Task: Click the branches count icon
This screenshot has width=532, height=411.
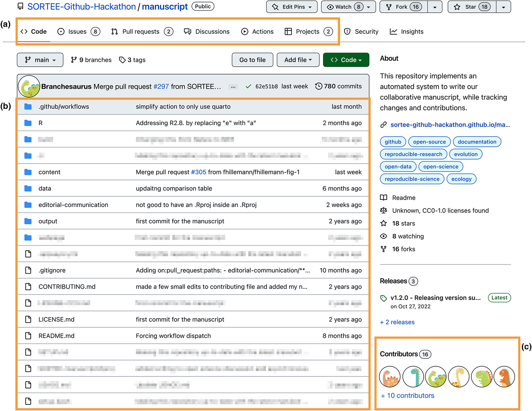Action: (74, 60)
